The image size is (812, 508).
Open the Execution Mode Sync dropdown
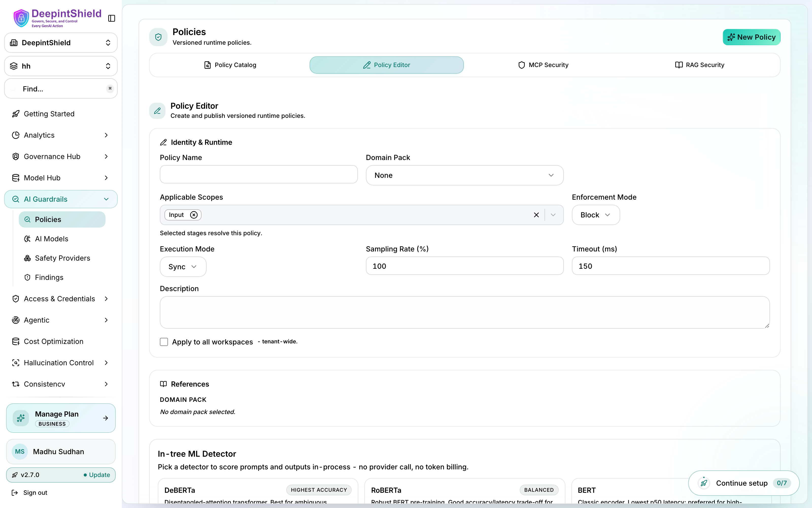pos(183,267)
